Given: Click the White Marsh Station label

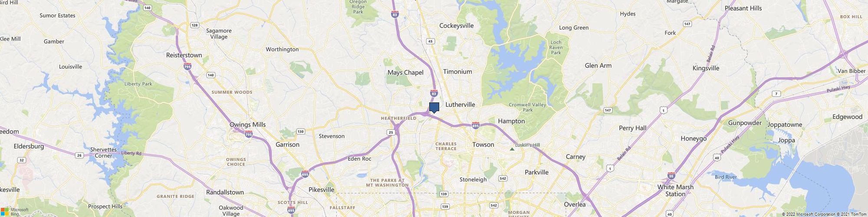Looking at the screenshot, I should (675, 191).
